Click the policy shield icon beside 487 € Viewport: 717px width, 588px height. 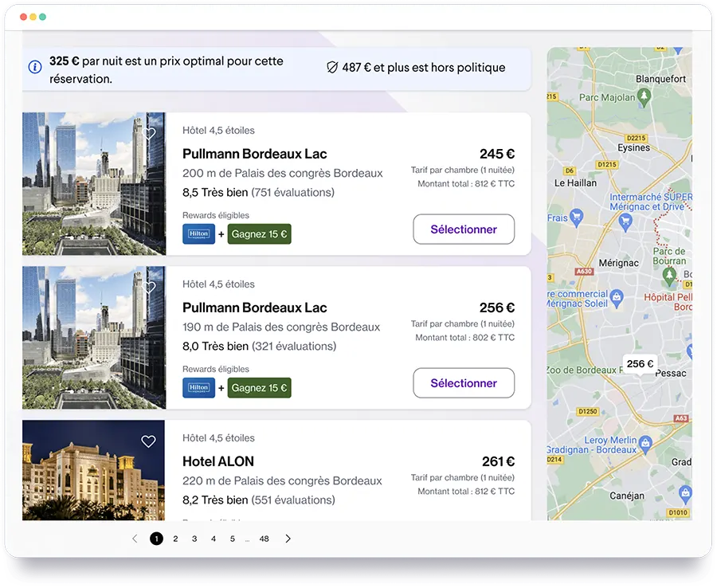pyautogui.click(x=333, y=68)
